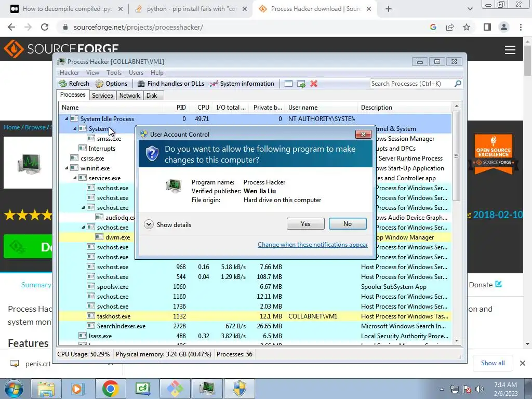Collapse the services.exe tree node
532x399 pixels.
tap(75, 178)
